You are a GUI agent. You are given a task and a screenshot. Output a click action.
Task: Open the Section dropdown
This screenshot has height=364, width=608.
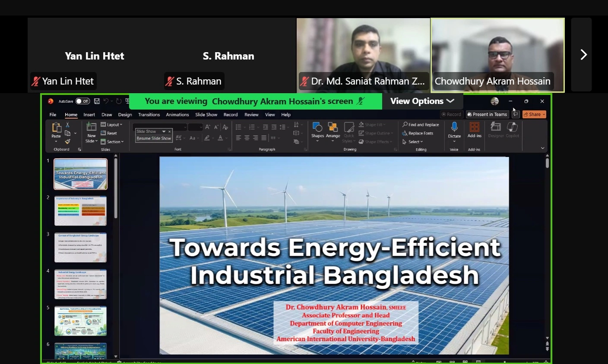(112, 142)
